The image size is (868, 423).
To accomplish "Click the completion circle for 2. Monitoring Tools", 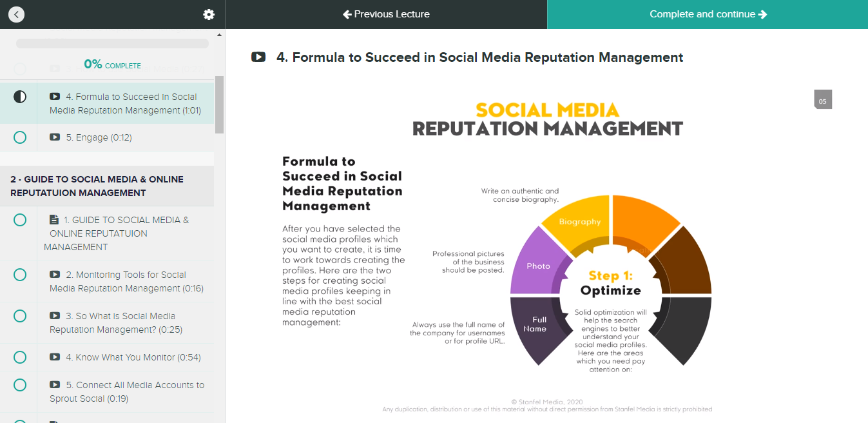I will click(20, 275).
